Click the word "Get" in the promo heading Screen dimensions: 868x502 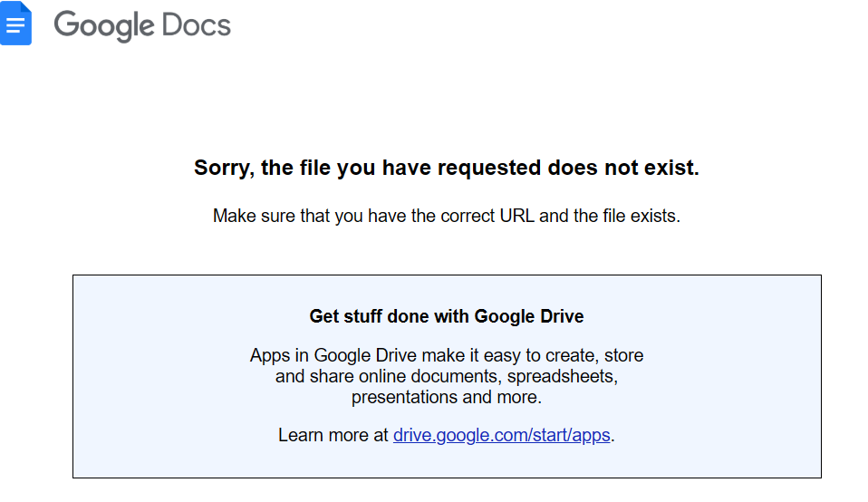[x=323, y=316]
